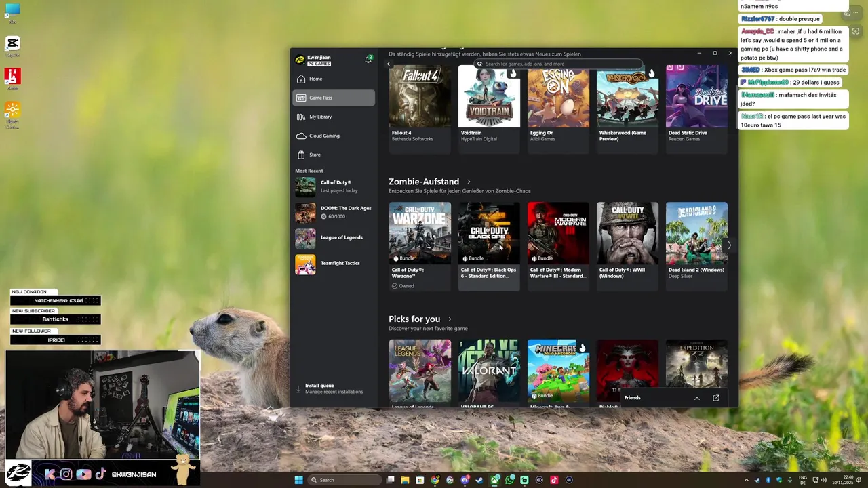Open Teamfight Tactics recent entry
This screenshot has height=488, width=868.
(x=334, y=264)
